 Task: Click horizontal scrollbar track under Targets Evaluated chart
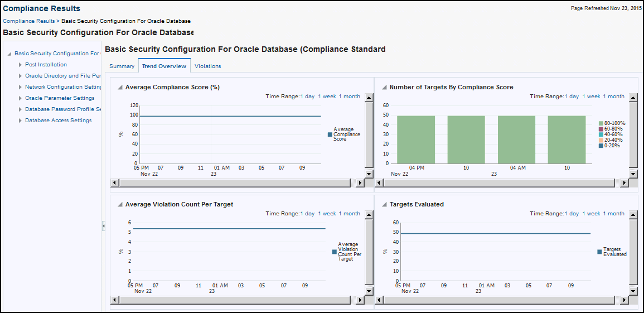click(499, 300)
